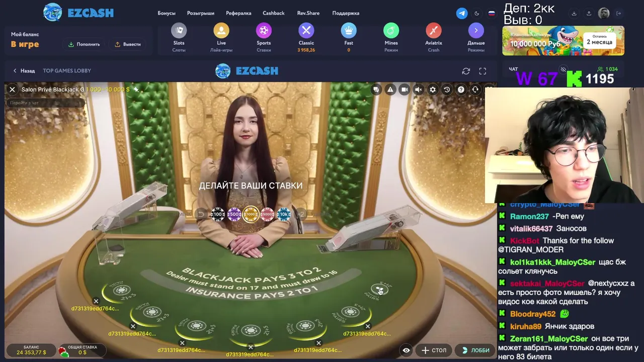This screenshot has height=362, width=644.
Task: Click the undo bet arrow
Action: [x=201, y=214]
